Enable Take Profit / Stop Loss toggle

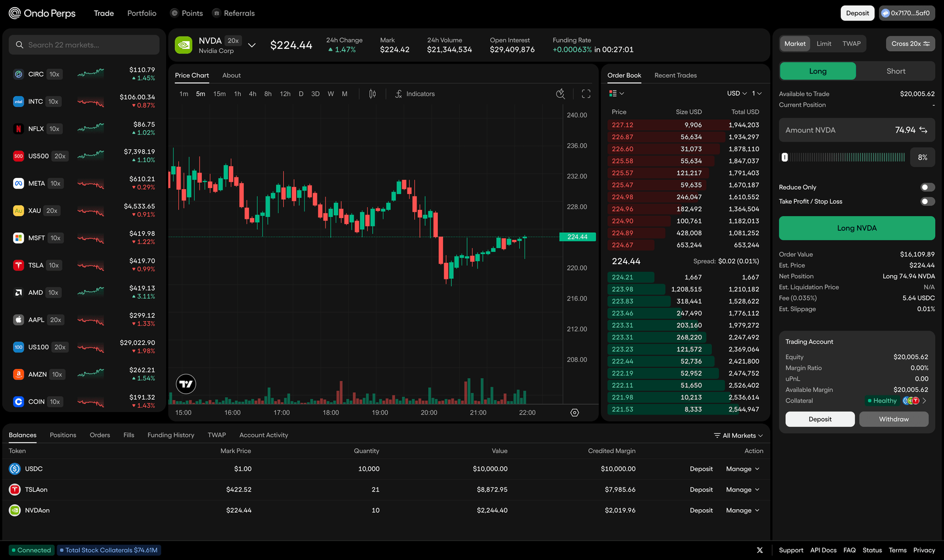[927, 202]
